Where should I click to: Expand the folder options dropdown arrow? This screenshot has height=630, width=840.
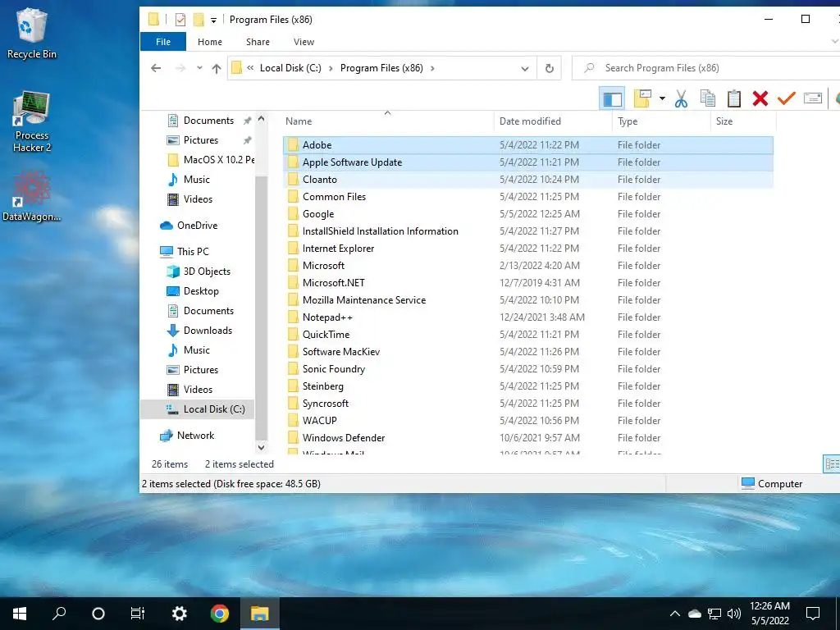point(662,98)
